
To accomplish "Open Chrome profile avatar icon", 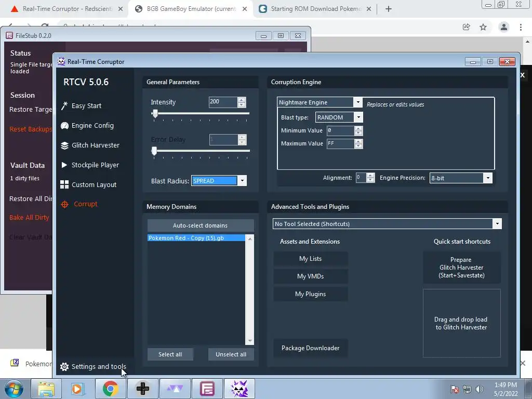I will point(504,27).
